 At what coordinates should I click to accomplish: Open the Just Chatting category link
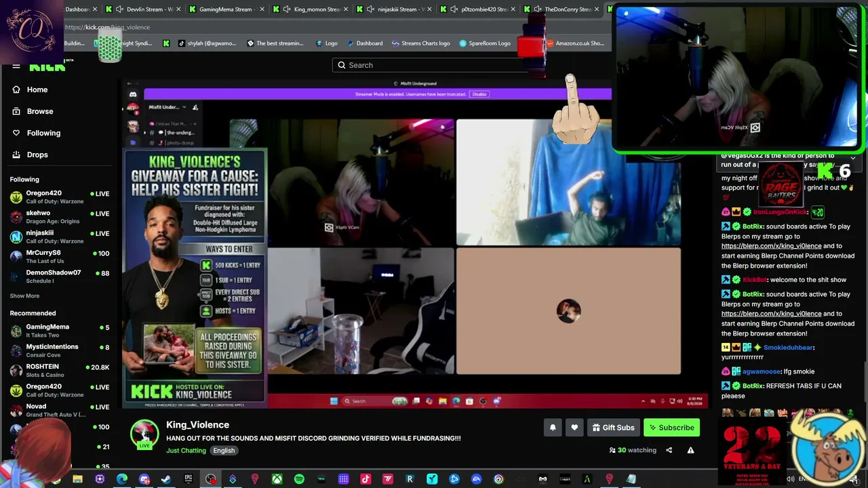tap(186, 451)
